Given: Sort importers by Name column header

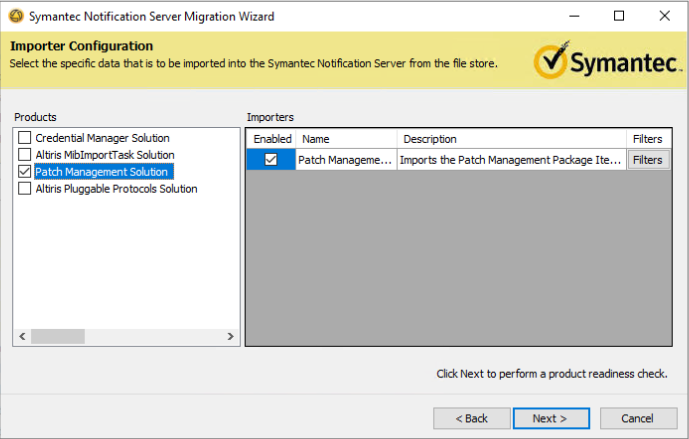Looking at the screenshot, I should tap(346, 139).
